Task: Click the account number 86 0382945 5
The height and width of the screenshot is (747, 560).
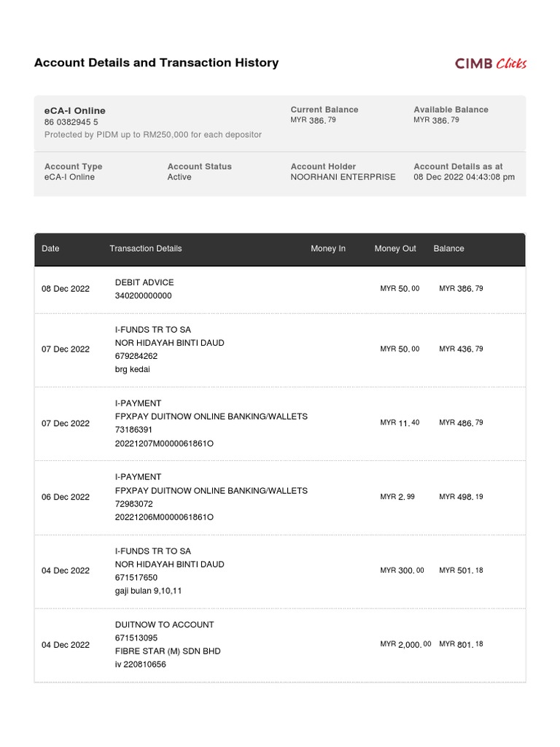Action: click(71, 122)
